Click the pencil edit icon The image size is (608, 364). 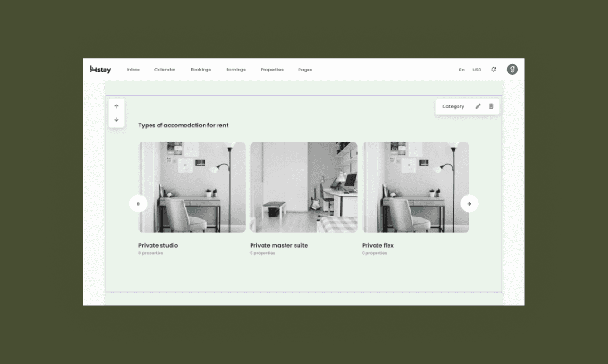click(x=478, y=107)
